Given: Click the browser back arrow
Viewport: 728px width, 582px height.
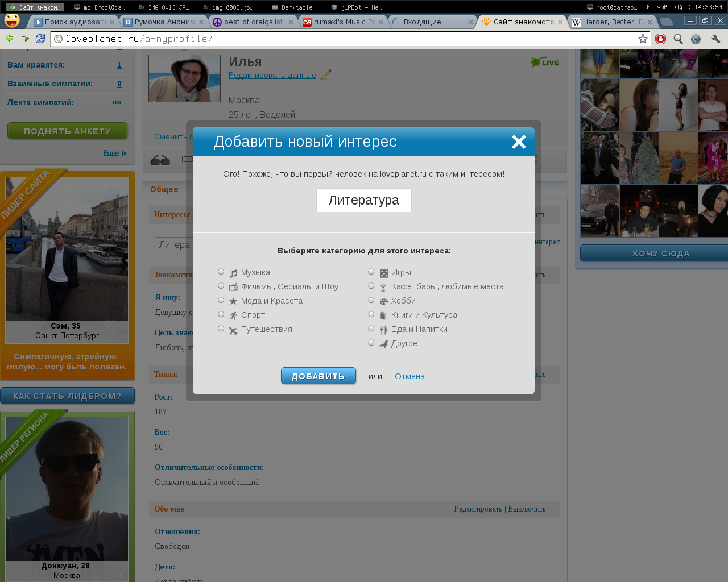Looking at the screenshot, I should (9, 39).
